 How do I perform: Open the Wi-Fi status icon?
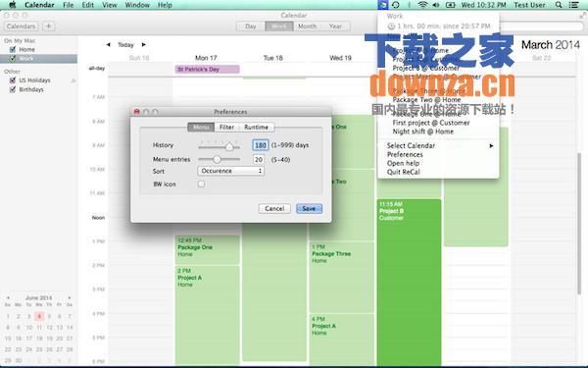click(x=422, y=5)
